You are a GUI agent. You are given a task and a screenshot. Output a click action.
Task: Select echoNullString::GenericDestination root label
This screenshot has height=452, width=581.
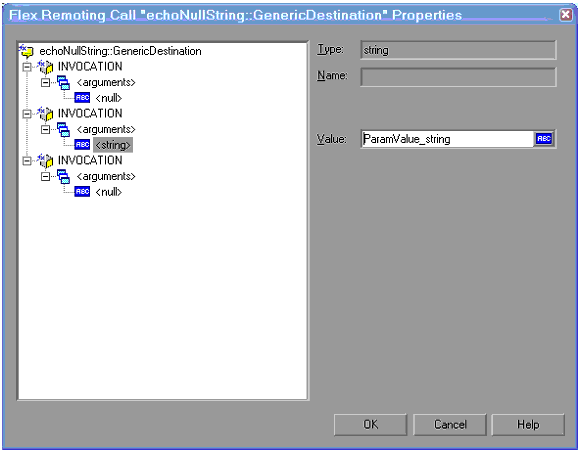pyautogui.click(x=120, y=51)
